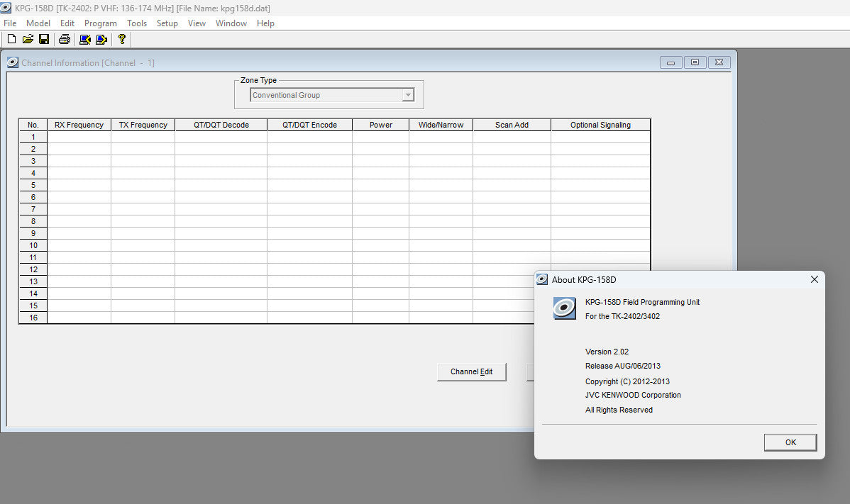
Task: Select channel row number 3
Action: pos(33,161)
